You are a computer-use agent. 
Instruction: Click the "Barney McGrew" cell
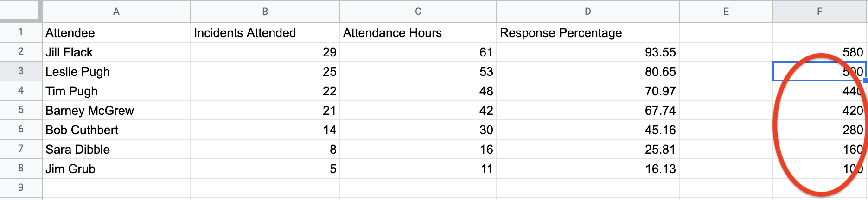[x=116, y=111]
